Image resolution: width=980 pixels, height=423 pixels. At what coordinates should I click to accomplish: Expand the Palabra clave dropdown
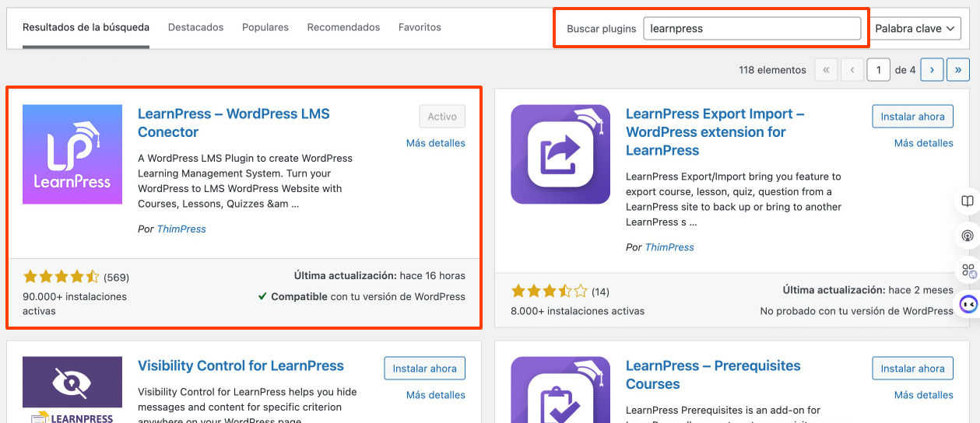(x=915, y=29)
